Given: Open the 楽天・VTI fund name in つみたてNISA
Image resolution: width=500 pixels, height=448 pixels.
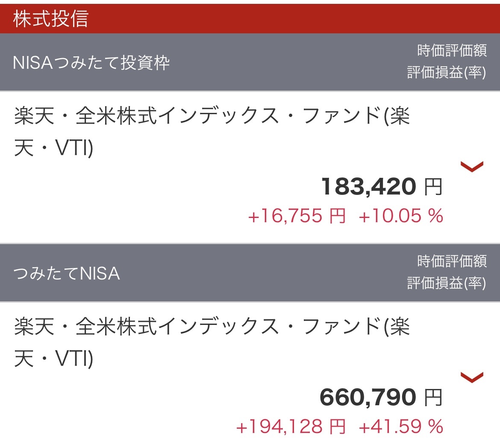Looking at the screenshot, I should tap(212, 343).
